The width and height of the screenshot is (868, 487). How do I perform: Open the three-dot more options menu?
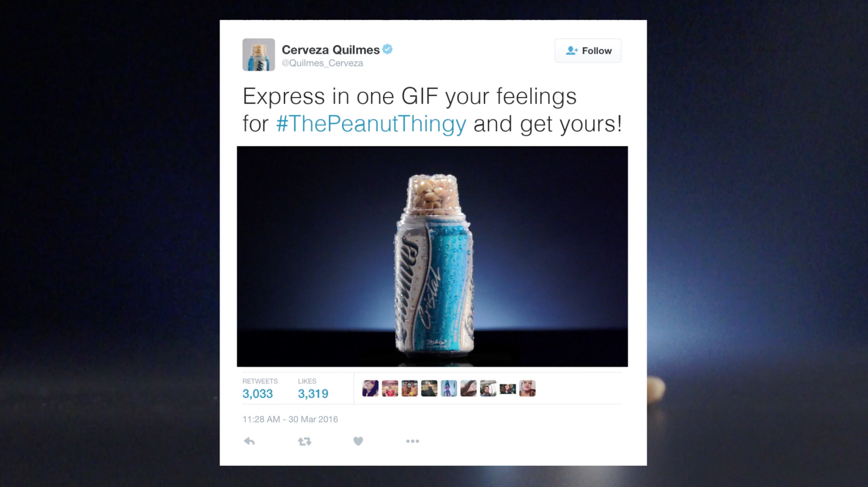pos(412,441)
